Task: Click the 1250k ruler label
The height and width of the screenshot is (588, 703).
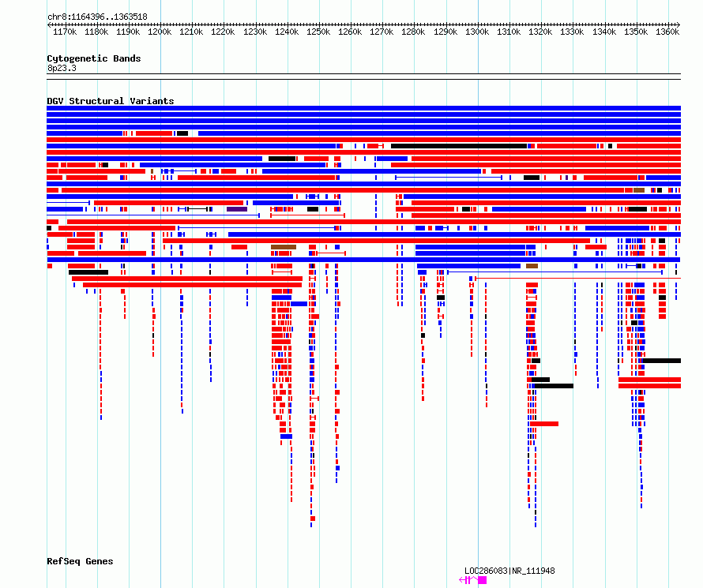Action: [318, 32]
